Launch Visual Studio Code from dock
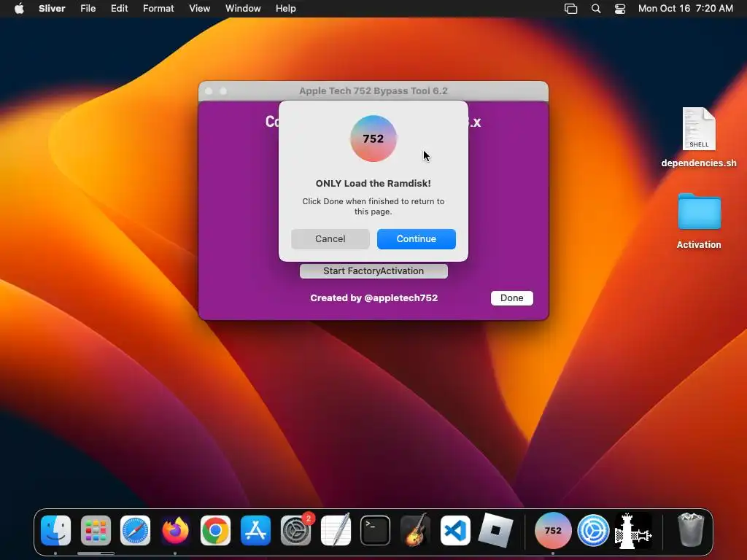 pyautogui.click(x=455, y=531)
